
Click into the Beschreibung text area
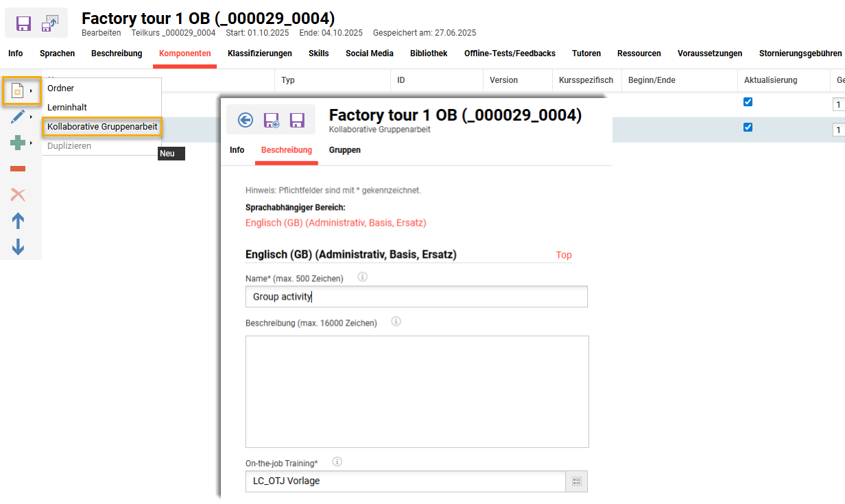coord(416,391)
